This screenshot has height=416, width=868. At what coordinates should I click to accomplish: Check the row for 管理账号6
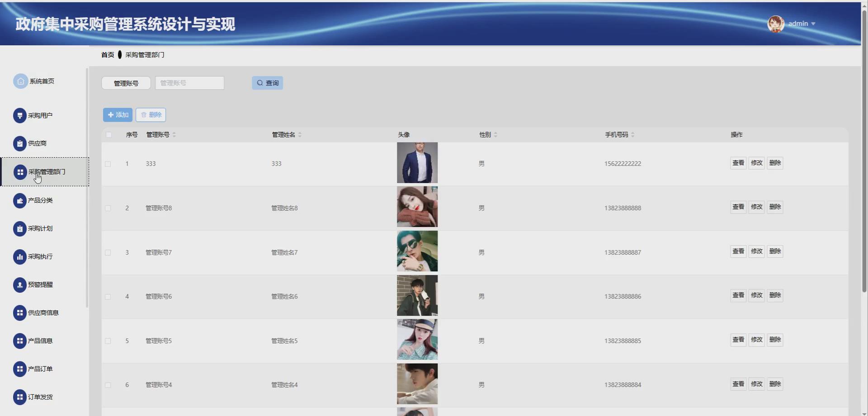click(108, 297)
